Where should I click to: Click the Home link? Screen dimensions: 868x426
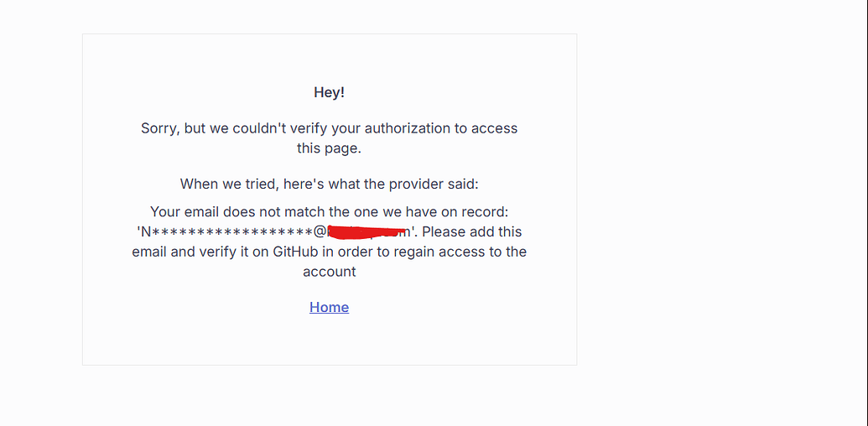pos(329,307)
